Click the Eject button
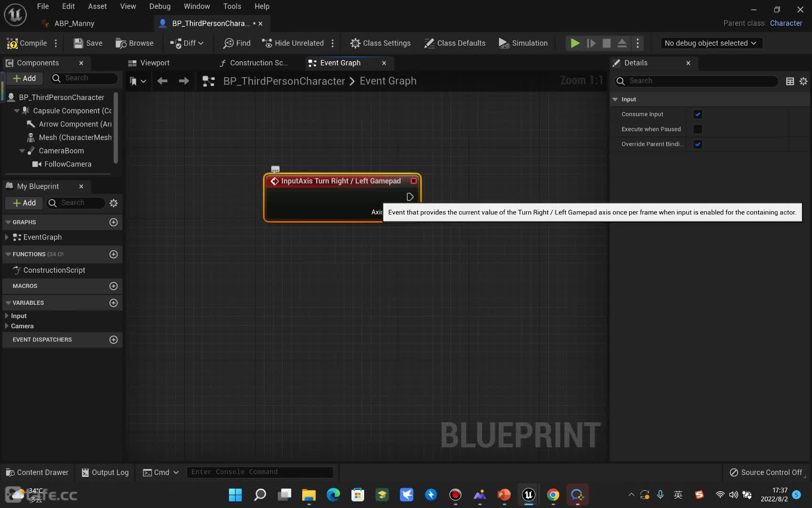The width and height of the screenshot is (812, 508). [622, 43]
